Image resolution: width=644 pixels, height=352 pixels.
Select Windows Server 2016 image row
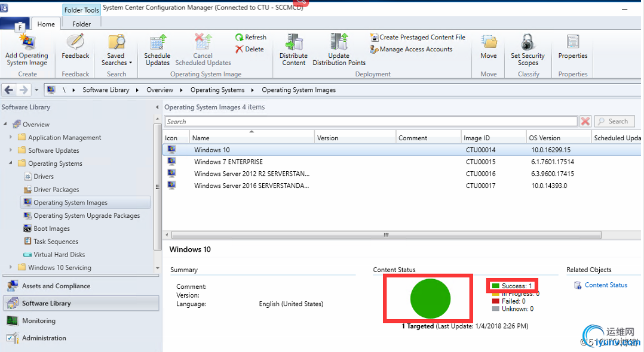click(401, 186)
